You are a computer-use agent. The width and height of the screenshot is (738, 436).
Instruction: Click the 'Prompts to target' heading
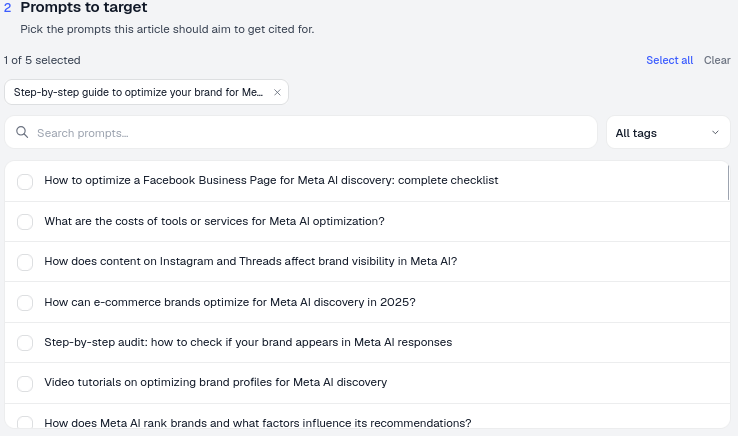pyautogui.click(x=83, y=7)
